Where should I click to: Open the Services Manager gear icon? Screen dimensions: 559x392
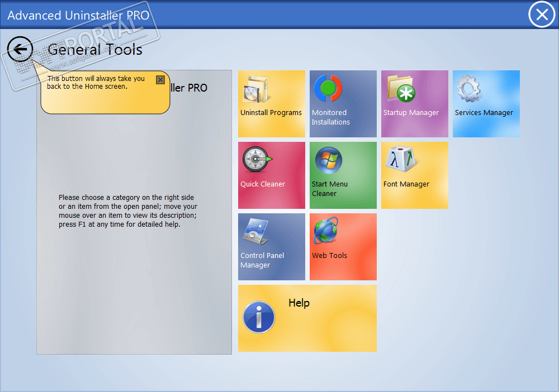point(468,88)
